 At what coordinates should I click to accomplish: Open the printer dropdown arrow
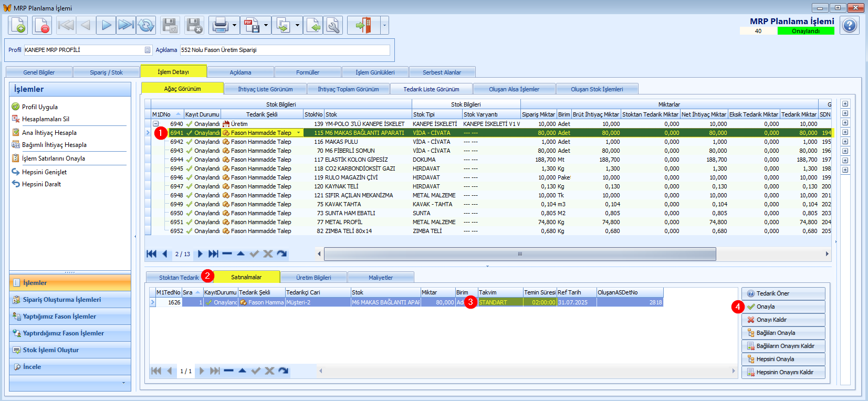pos(234,25)
